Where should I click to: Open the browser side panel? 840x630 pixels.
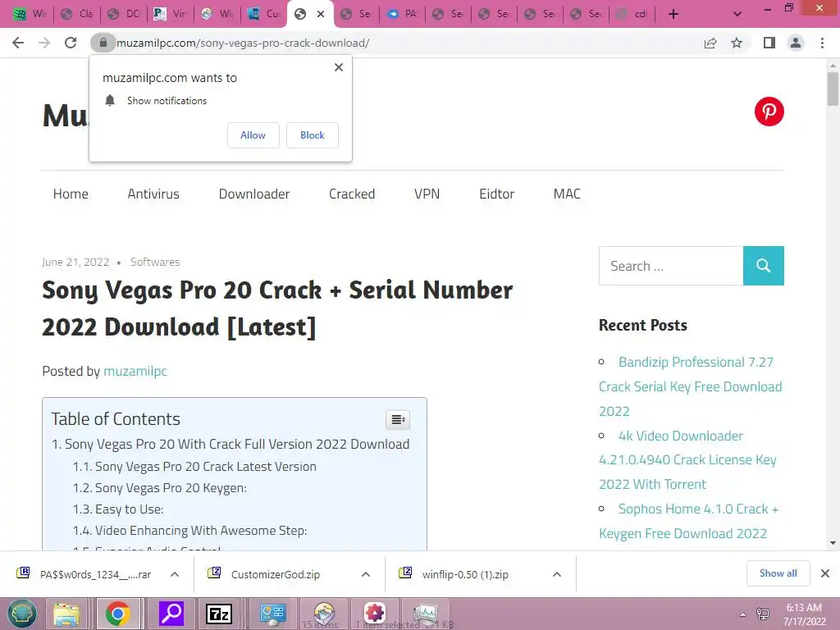[769, 43]
